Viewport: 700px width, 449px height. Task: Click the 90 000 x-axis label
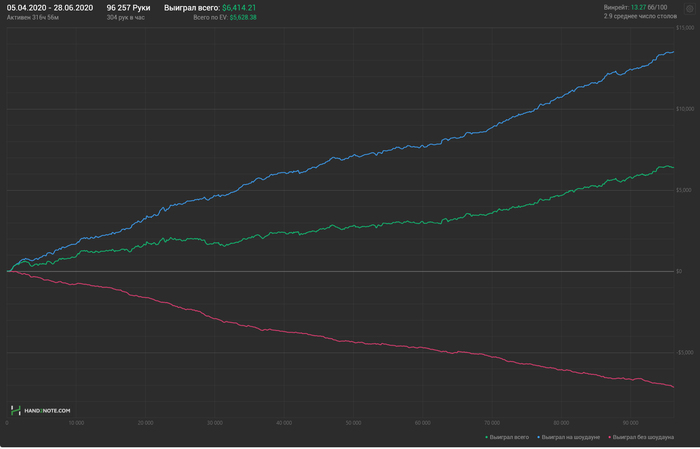coord(630,423)
